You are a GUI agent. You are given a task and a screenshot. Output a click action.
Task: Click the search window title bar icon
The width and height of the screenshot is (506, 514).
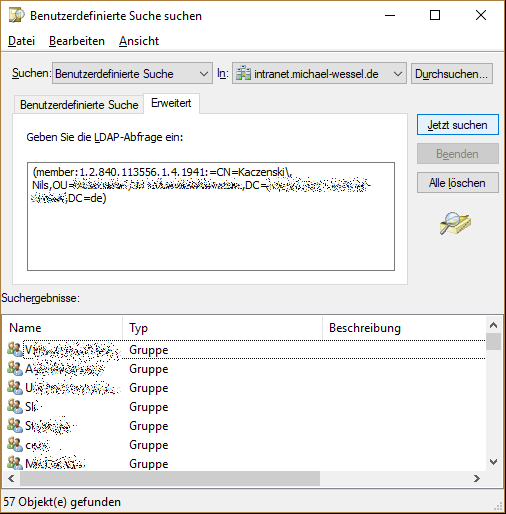click(x=17, y=16)
